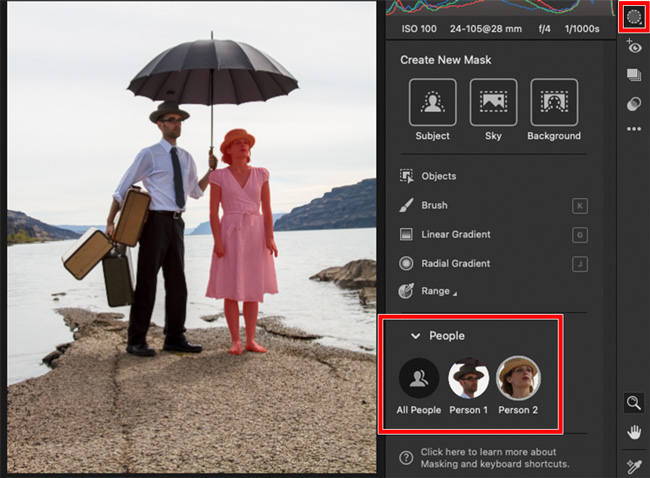The image size is (650, 478).
Task: Select the Hand pan tool
Action: tap(634, 432)
